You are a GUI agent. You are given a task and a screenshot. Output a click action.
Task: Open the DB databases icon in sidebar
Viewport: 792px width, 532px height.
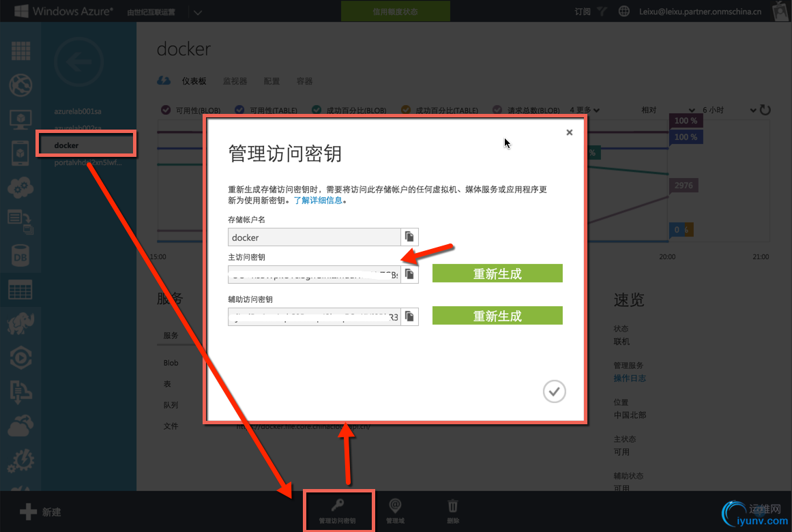pos(20,256)
